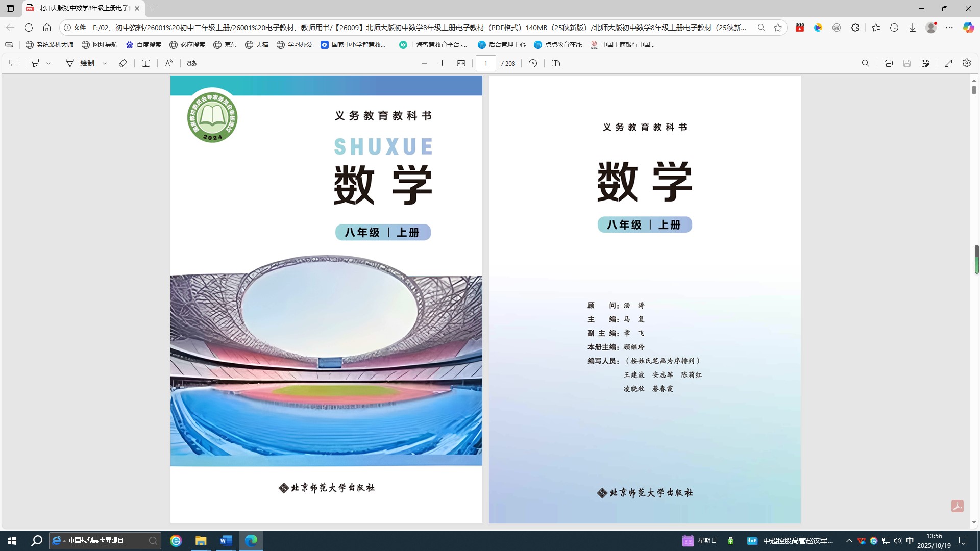980x551 pixels.
Task: Zoom in with the plus button
Action: tap(442, 63)
